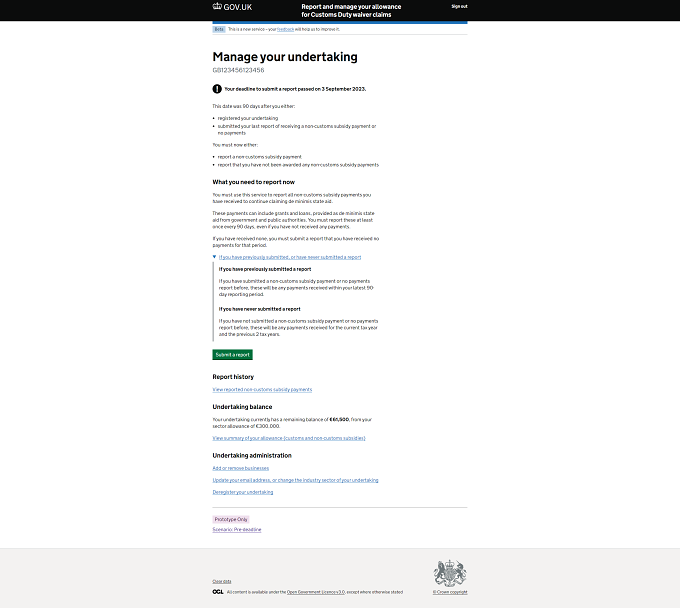
Task: Click the Submit a report button
Action: coord(232,355)
